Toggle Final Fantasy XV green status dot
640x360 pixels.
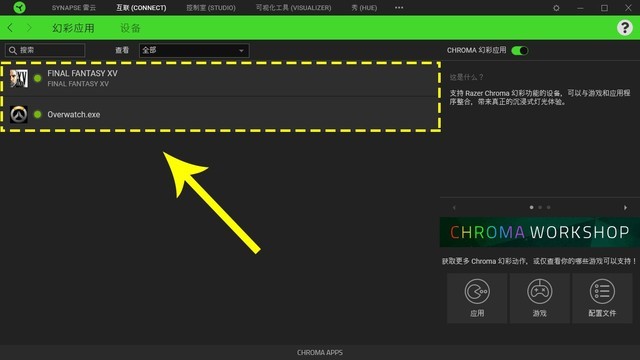coord(38,78)
